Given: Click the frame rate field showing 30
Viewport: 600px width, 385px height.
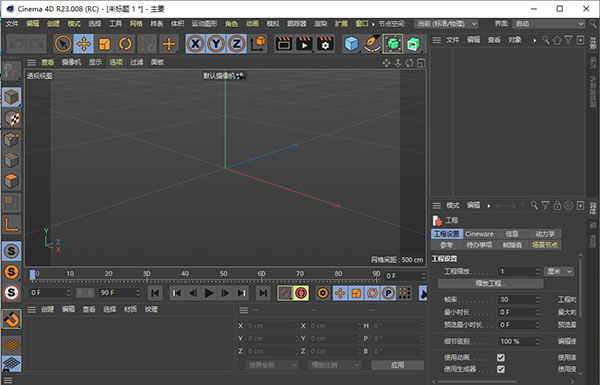Looking at the screenshot, I should click(519, 300).
